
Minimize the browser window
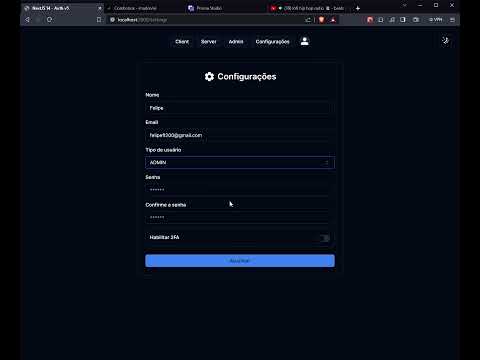coord(420,5)
